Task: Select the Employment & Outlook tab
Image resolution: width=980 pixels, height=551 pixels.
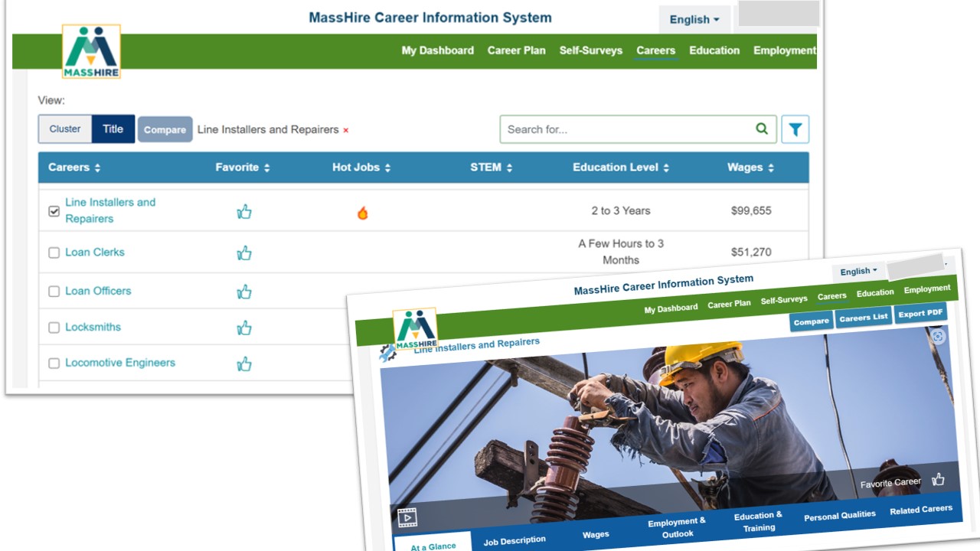Action: 677,528
